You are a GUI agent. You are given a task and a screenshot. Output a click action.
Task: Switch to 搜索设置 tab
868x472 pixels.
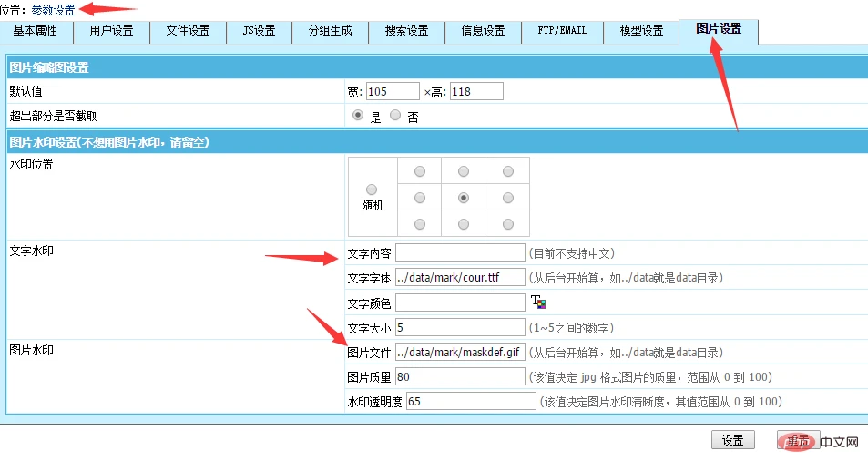(406, 31)
